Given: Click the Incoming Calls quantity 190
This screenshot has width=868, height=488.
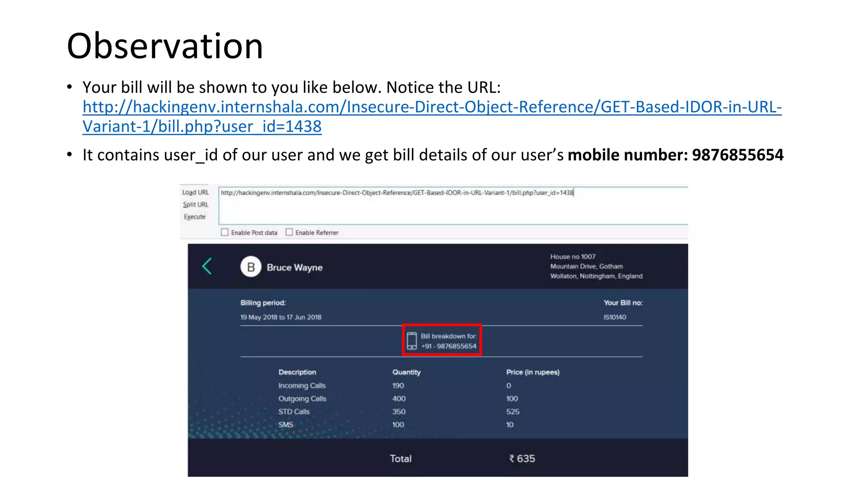Looking at the screenshot, I should 398,386.
